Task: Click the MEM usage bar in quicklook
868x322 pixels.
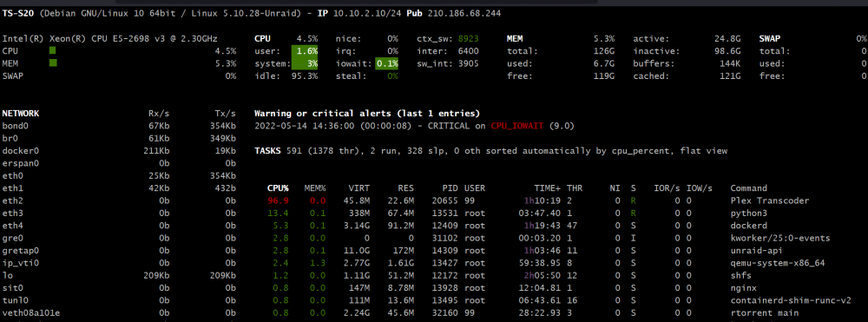Action: (x=53, y=63)
